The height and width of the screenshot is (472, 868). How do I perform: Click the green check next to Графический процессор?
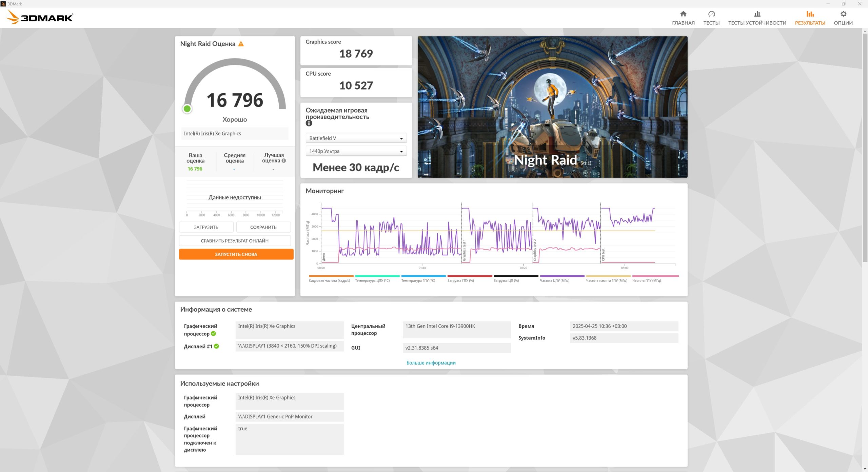213,334
